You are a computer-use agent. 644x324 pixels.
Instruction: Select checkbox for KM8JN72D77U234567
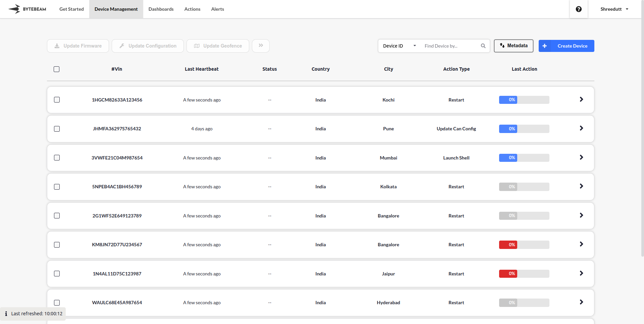pos(57,245)
